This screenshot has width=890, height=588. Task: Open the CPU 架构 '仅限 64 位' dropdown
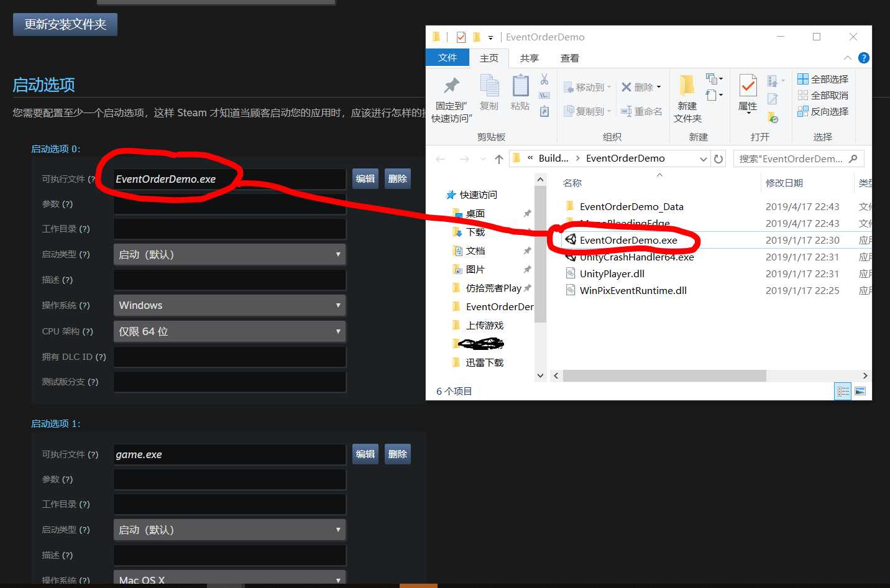pos(229,331)
